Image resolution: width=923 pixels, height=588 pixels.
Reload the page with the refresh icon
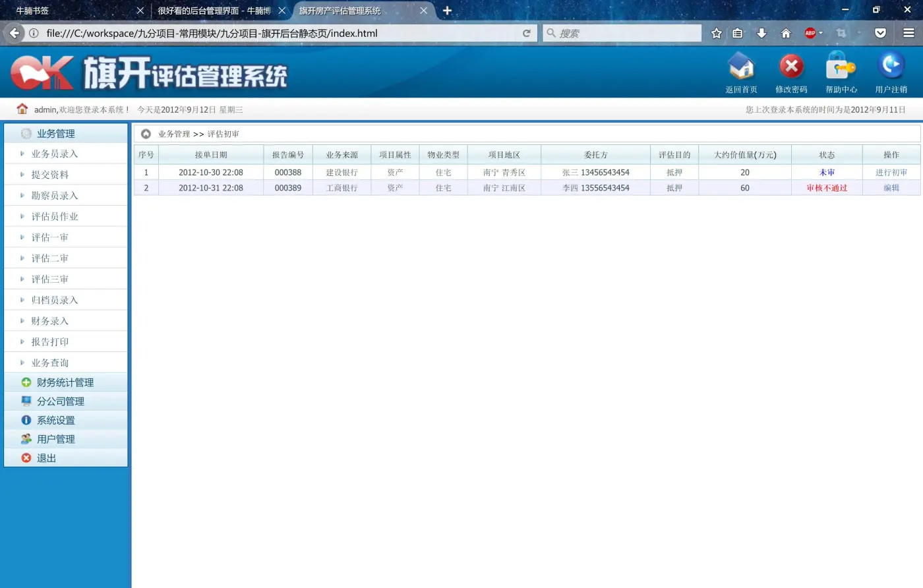(x=526, y=33)
